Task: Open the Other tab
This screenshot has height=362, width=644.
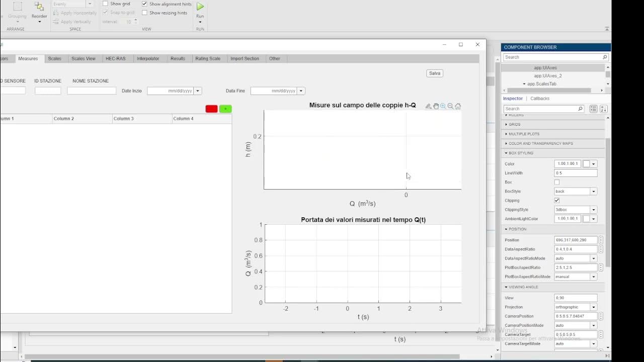Action: (275, 59)
